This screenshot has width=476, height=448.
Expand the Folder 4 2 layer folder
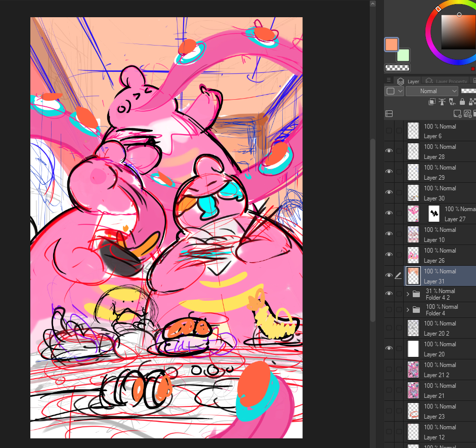[x=408, y=294]
